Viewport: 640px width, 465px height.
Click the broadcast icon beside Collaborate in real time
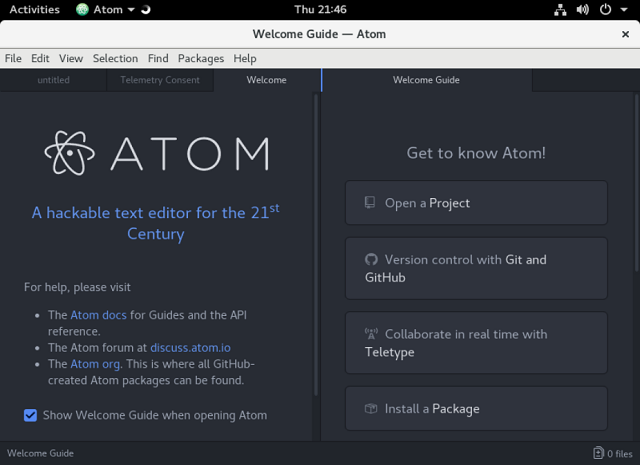click(371, 334)
